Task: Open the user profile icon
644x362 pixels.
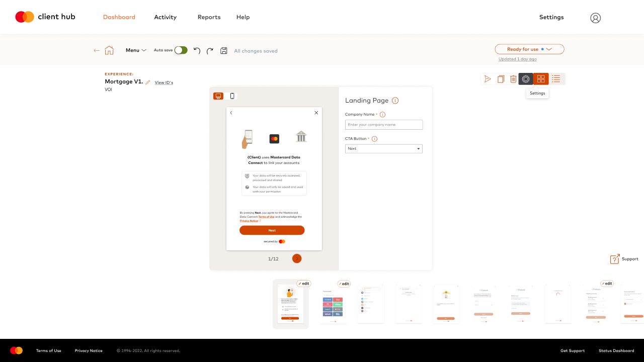Action: (595, 18)
